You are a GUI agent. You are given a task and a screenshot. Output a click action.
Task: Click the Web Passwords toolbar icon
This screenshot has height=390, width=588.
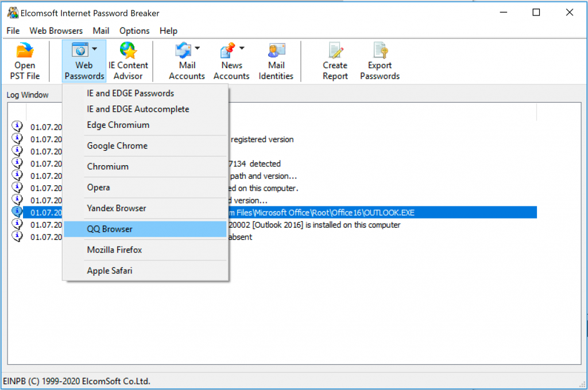tap(83, 60)
